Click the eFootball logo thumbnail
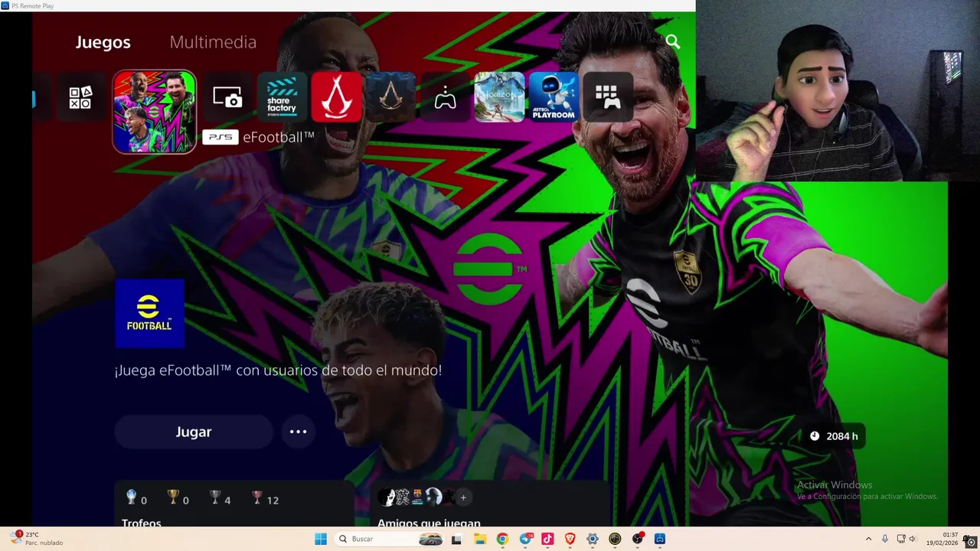 (149, 314)
